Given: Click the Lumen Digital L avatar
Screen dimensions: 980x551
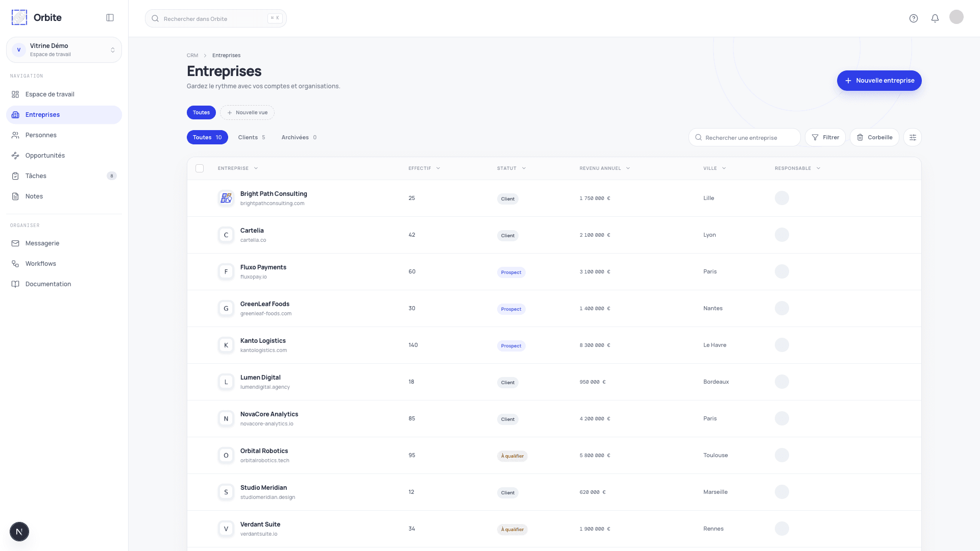Looking at the screenshot, I should tap(226, 382).
